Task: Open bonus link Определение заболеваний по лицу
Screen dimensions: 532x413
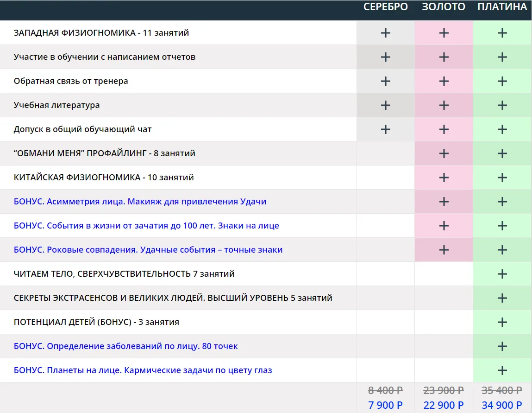Action: 125,346
